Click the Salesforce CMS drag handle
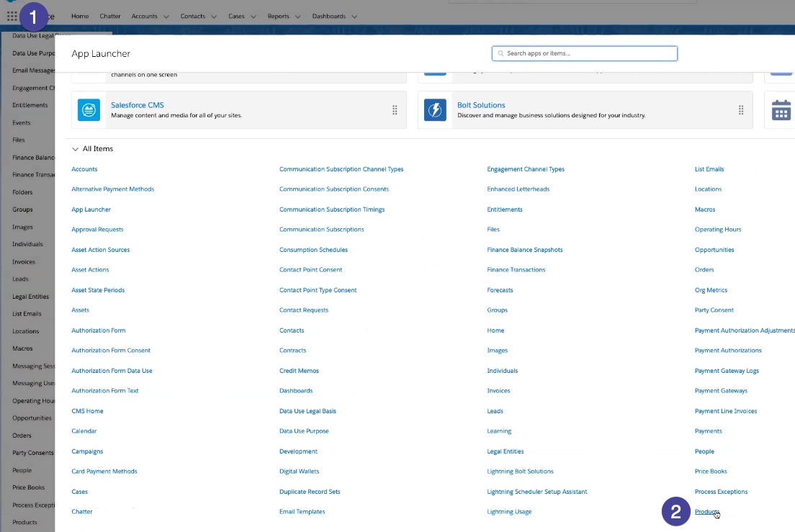The width and height of the screenshot is (795, 532). click(x=395, y=110)
